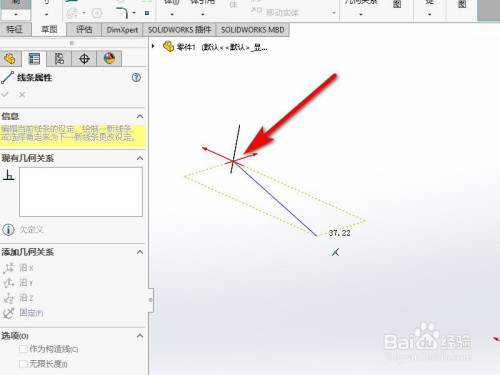Switch to the PropertyManager tab icon
The image size is (500, 375).
pyautogui.click(x=34, y=59)
